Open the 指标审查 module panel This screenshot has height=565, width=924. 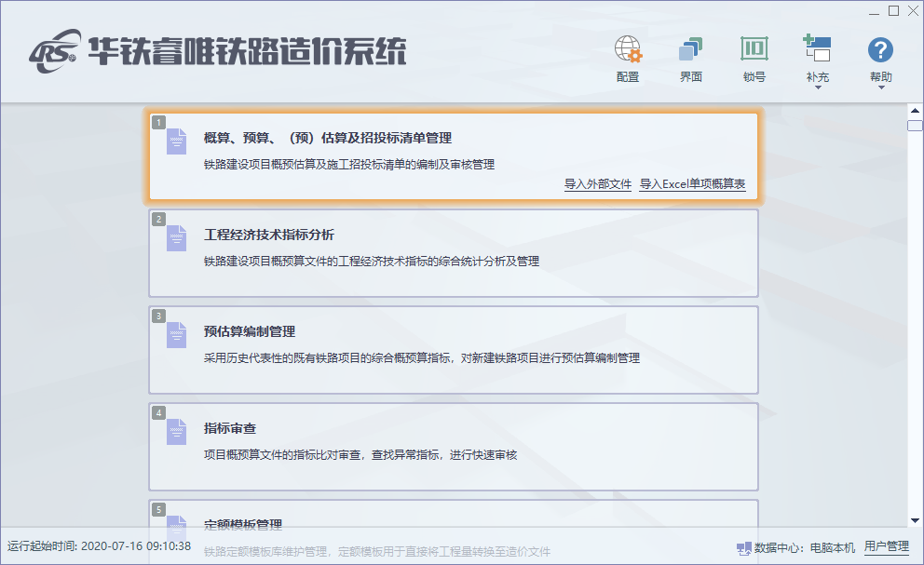(x=454, y=444)
